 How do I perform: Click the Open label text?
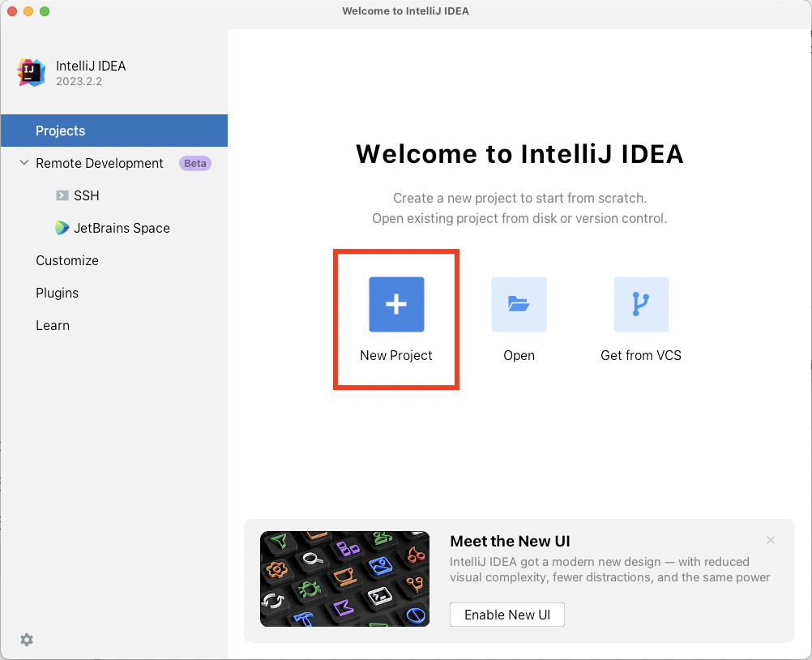point(519,355)
